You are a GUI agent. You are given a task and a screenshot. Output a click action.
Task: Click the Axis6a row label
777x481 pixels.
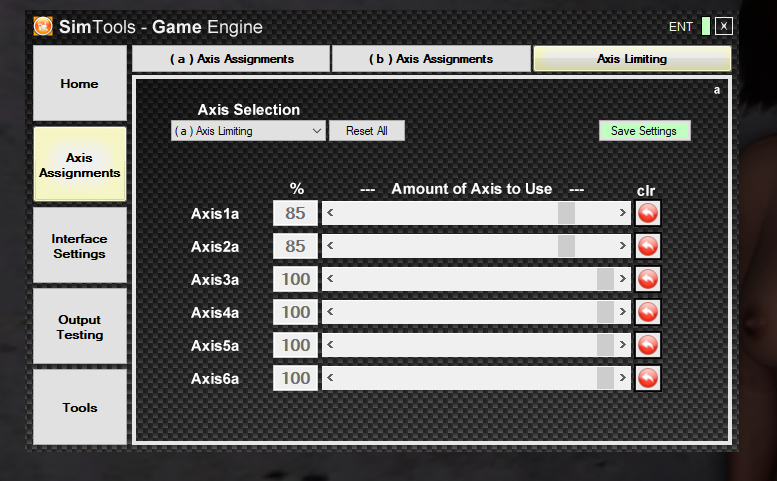click(215, 379)
